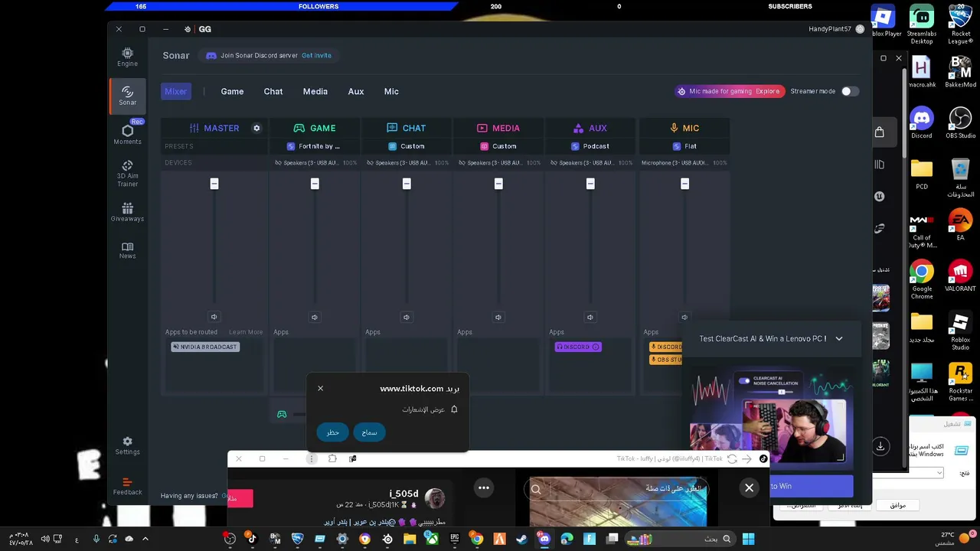Toggle Streamer mode switch

tap(849, 91)
